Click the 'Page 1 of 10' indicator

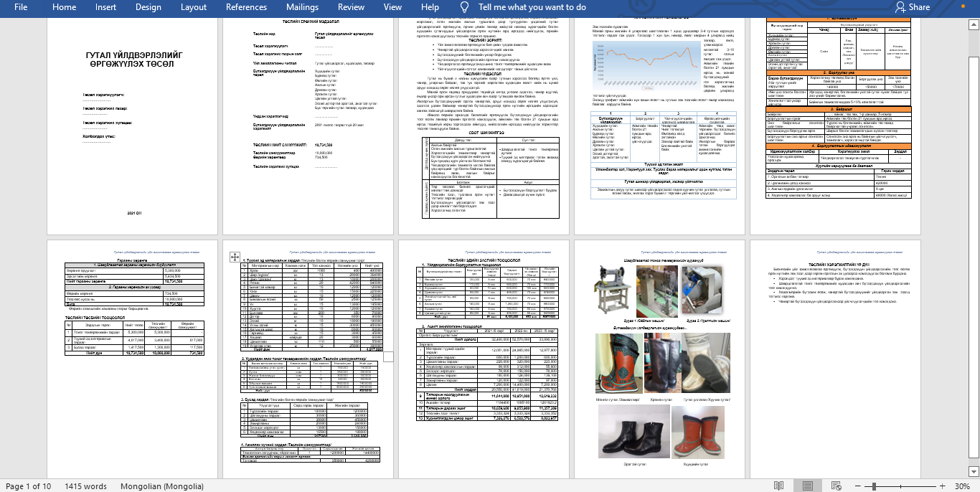point(29,486)
